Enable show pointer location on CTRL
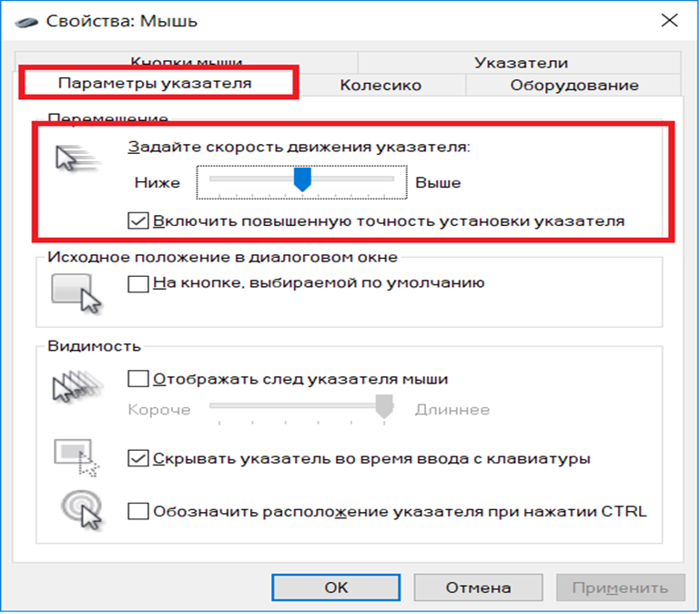700x614 pixels. coord(138,511)
